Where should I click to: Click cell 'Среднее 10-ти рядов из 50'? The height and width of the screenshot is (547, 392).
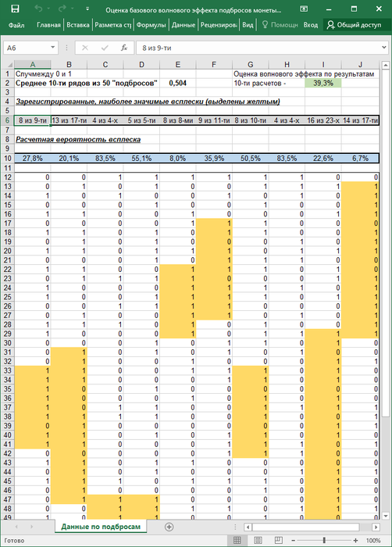pos(87,83)
